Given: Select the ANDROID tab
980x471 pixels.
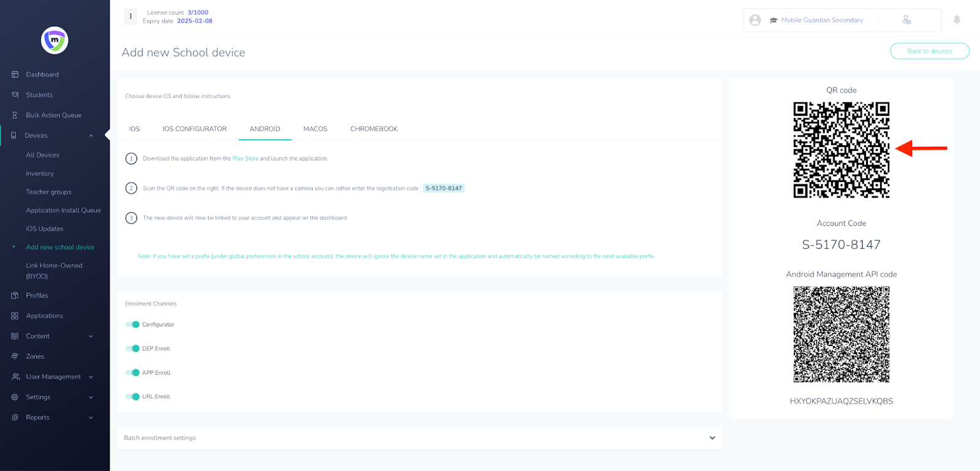Looking at the screenshot, I should pyautogui.click(x=265, y=129).
